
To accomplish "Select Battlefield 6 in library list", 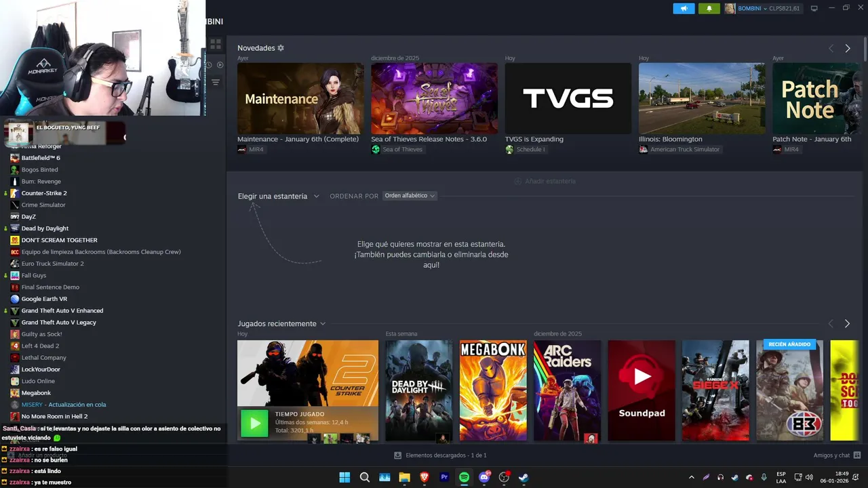I will [x=41, y=158].
